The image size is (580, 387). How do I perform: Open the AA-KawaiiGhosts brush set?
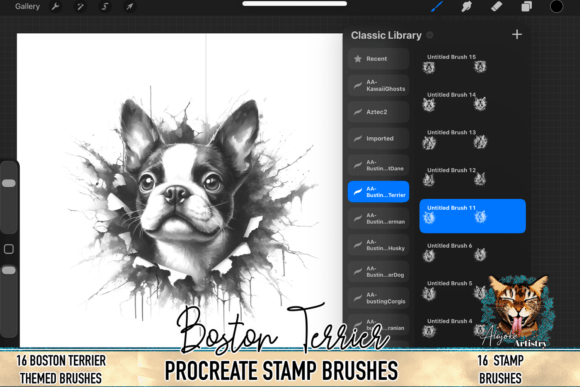(378, 85)
